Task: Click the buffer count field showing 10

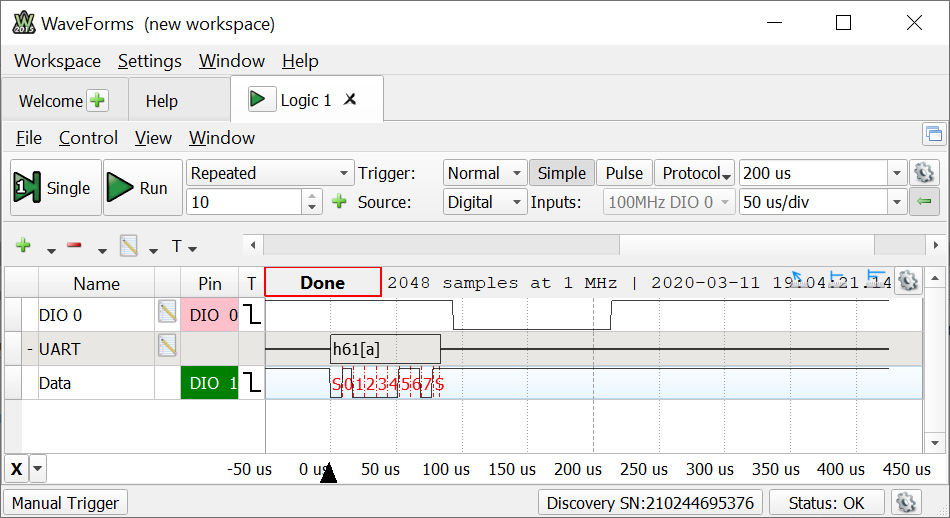Action: click(x=244, y=202)
